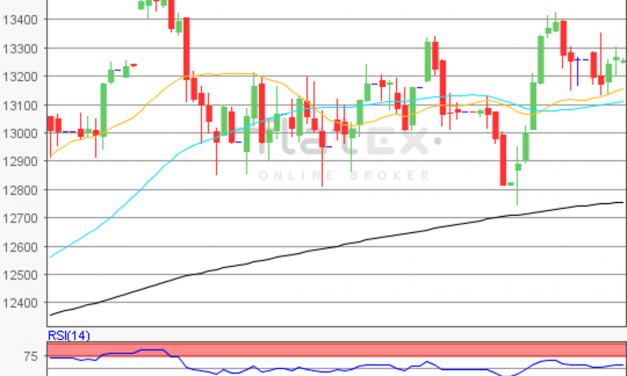Click the red overbought band in RSI panel
This screenshot has width=627, height=376.
click(x=337, y=350)
